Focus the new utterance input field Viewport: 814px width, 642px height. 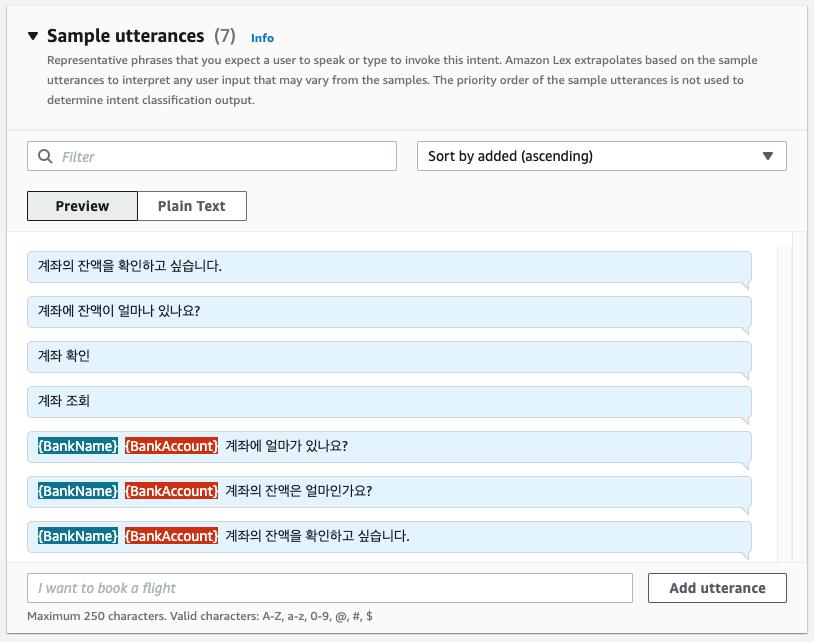click(330, 588)
